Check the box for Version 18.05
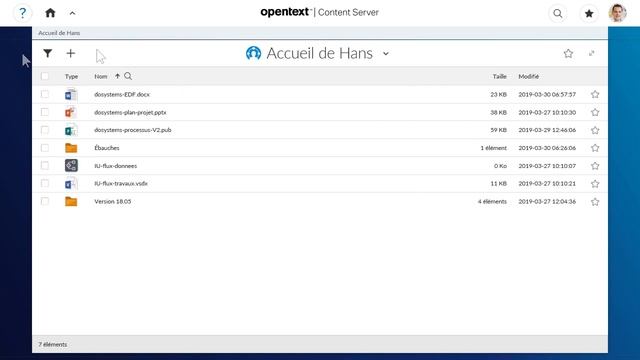The height and width of the screenshot is (360, 640). (45, 201)
